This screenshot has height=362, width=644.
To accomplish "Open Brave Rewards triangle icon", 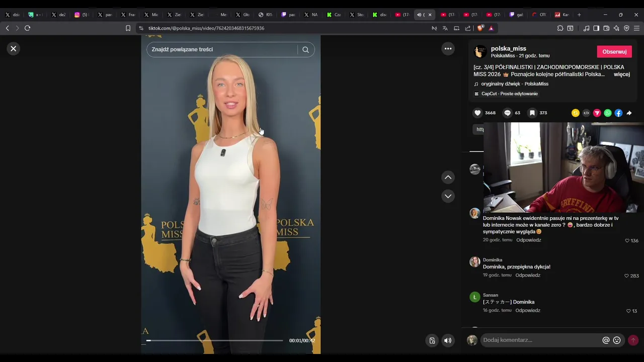I will click(491, 28).
